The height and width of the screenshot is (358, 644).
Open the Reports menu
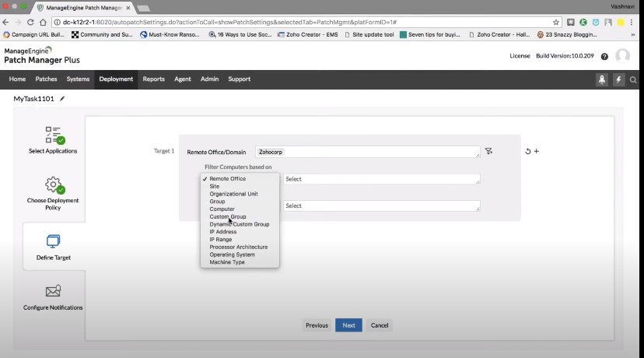pyautogui.click(x=153, y=79)
